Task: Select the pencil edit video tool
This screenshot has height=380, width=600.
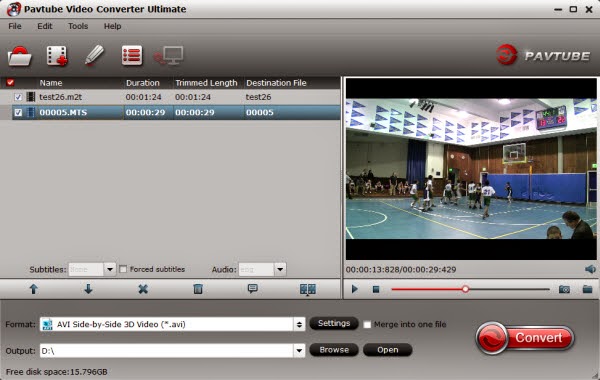Action: coord(94,55)
